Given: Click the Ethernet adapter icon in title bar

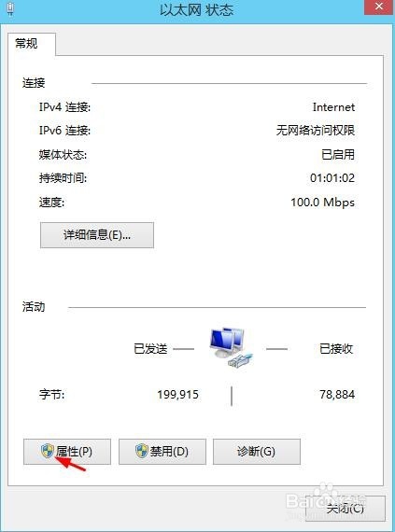Looking at the screenshot, I should point(11,8).
